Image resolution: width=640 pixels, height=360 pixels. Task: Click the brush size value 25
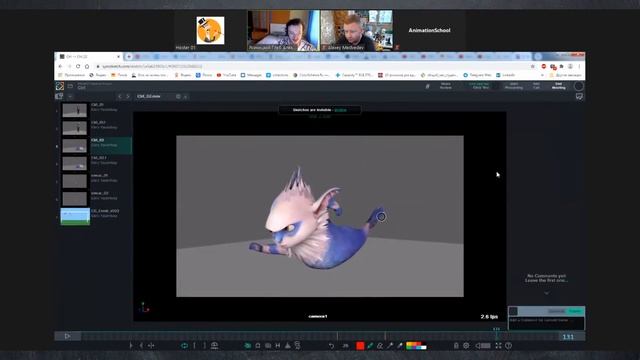[345, 346]
